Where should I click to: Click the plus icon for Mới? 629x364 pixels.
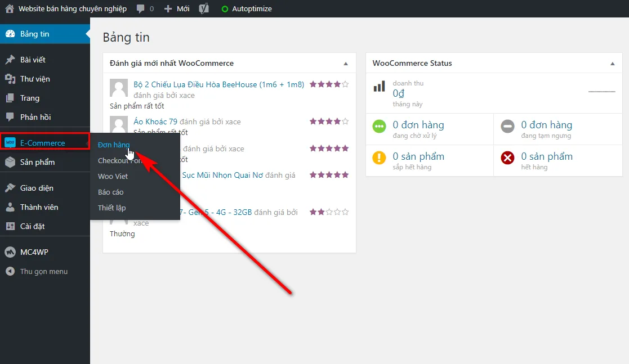coord(168,9)
